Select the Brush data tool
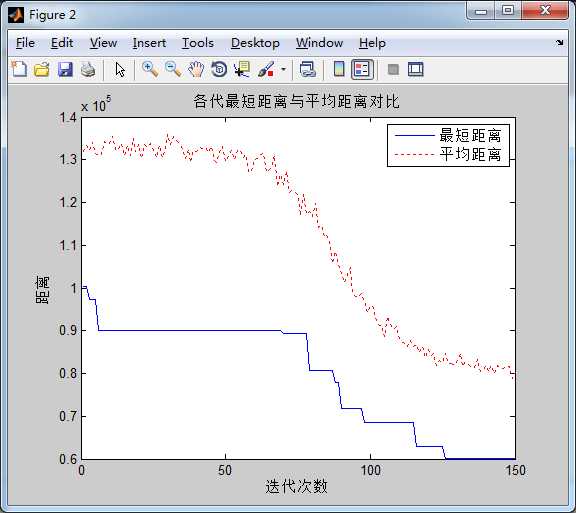The width and height of the screenshot is (576, 513). pos(266,69)
